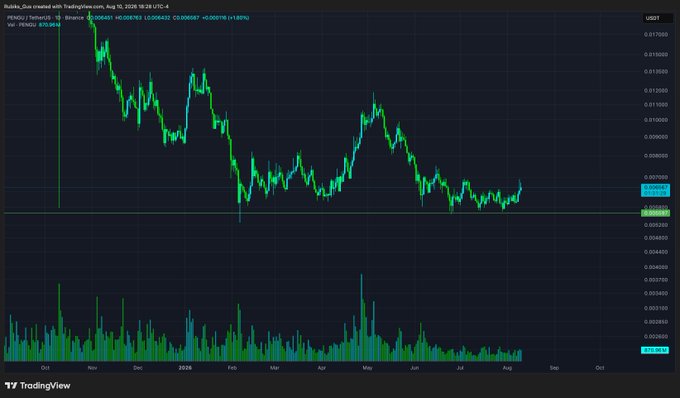Click the 2026 year label on time axis
The width and height of the screenshot is (680, 398).
[x=185, y=368]
